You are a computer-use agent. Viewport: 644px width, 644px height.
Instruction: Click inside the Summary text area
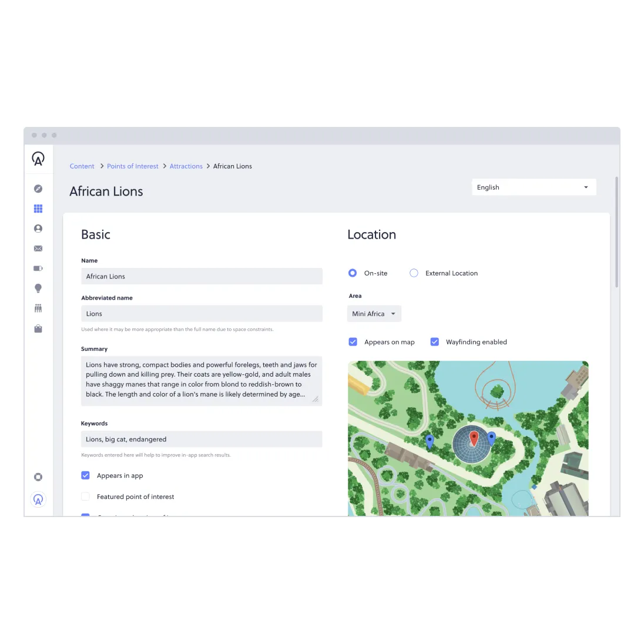coord(202,381)
